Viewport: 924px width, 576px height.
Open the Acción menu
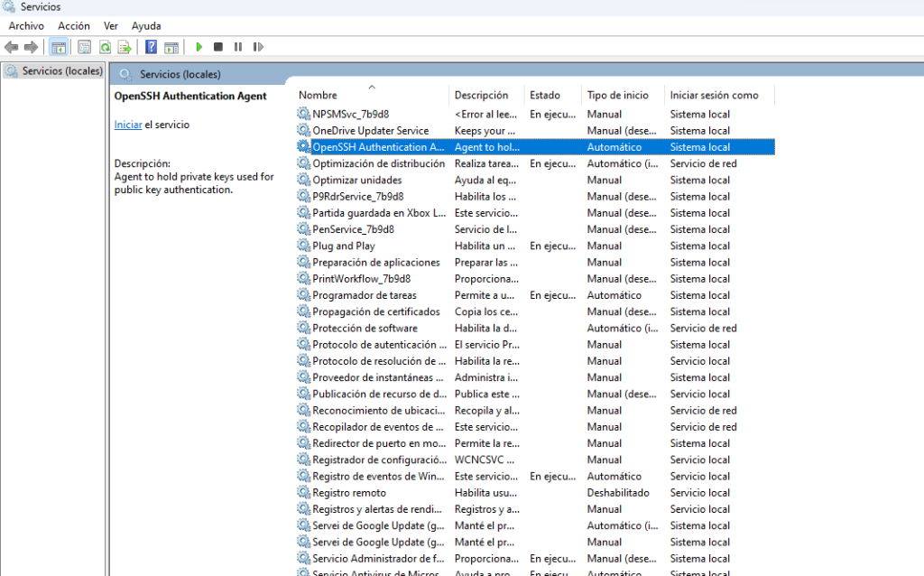[x=74, y=26]
